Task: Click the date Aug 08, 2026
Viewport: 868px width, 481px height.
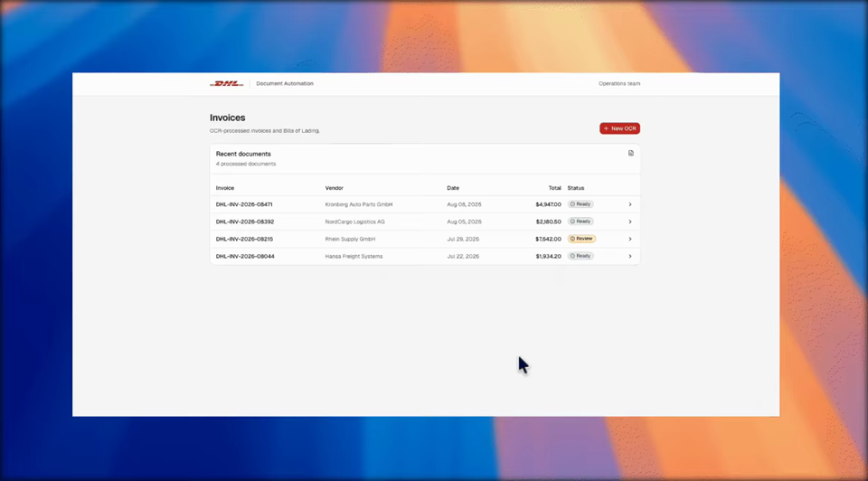Action: click(x=464, y=204)
